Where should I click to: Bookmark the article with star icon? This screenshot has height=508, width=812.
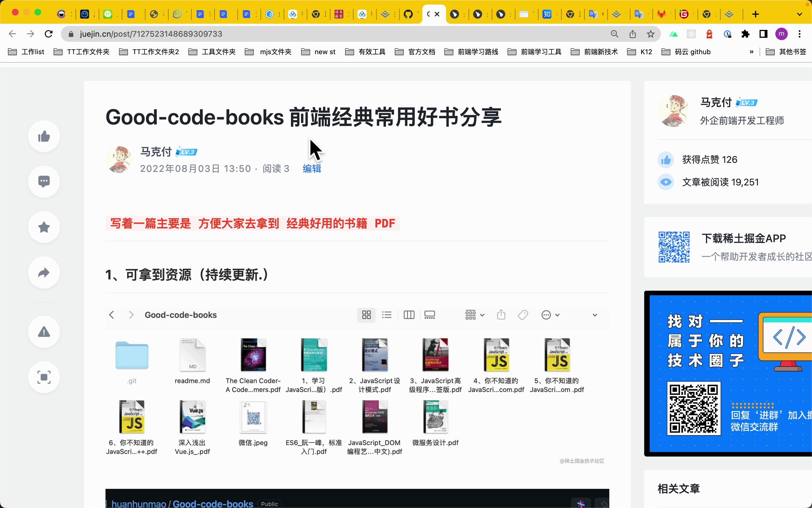click(x=44, y=227)
